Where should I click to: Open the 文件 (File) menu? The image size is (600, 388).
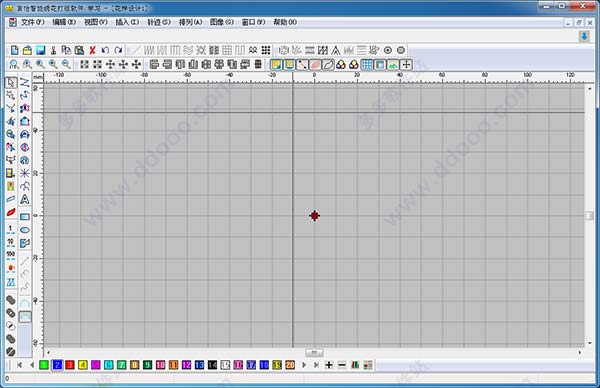(33, 22)
